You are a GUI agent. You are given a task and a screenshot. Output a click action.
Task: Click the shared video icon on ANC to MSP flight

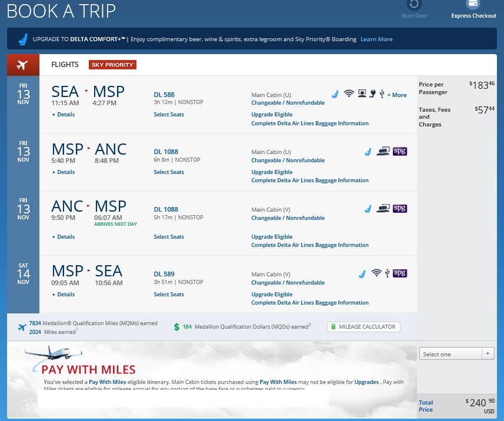tap(383, 209)
